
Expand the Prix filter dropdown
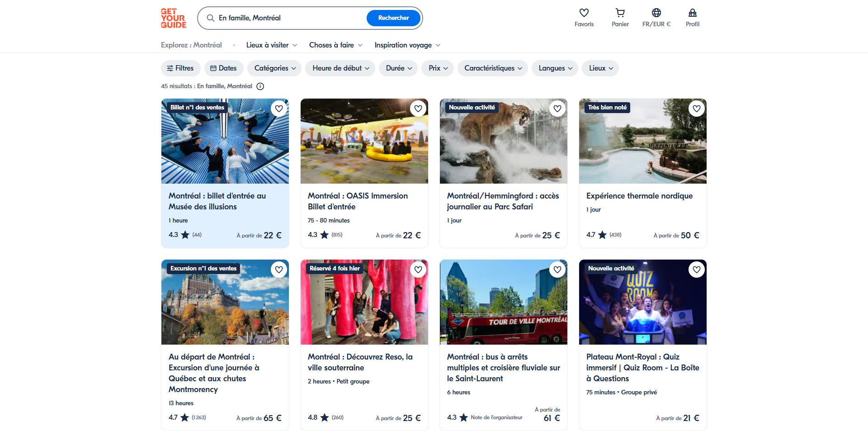(x=438, y=68)
